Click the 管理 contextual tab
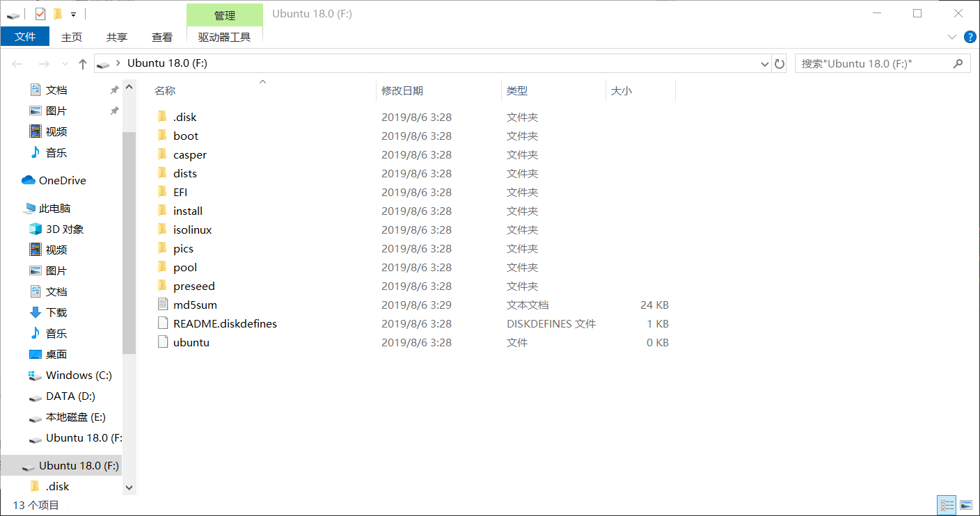The width and height of the screenshot is (980, 516). click(225, 15)
